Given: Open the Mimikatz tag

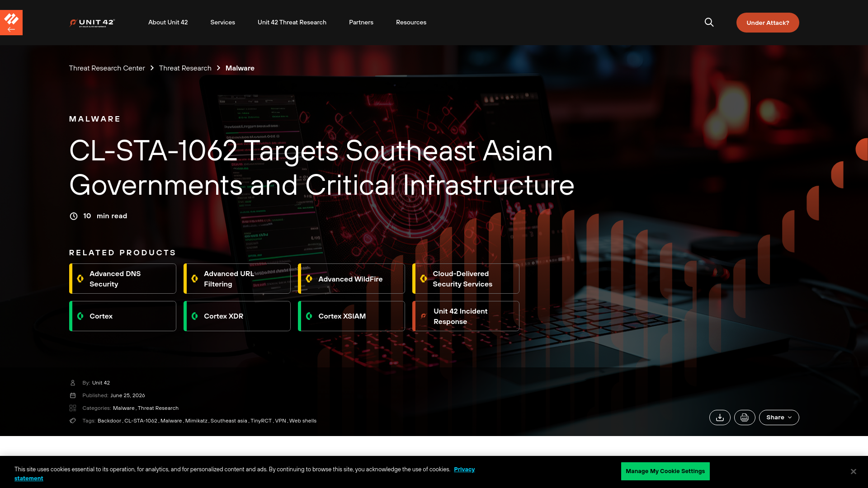Looking at the screenshot, I should tap(196, 421).
